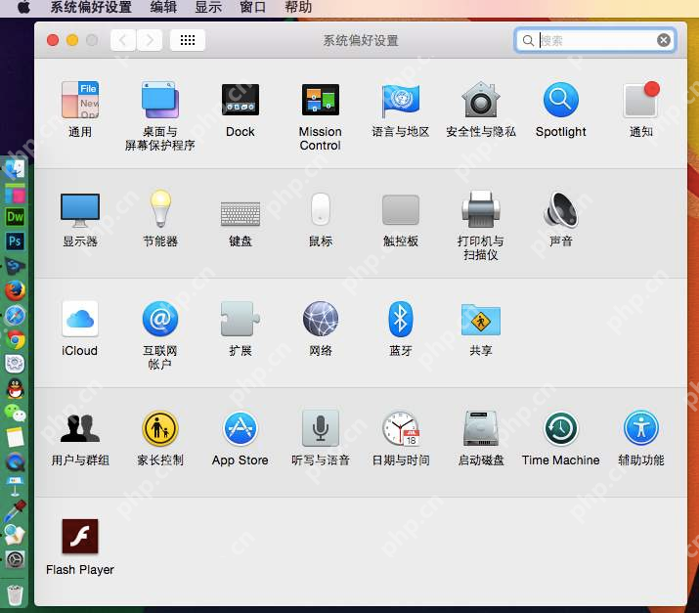Click the back navigation arrow button
The image size is (700, 613).
pos(123,40)
